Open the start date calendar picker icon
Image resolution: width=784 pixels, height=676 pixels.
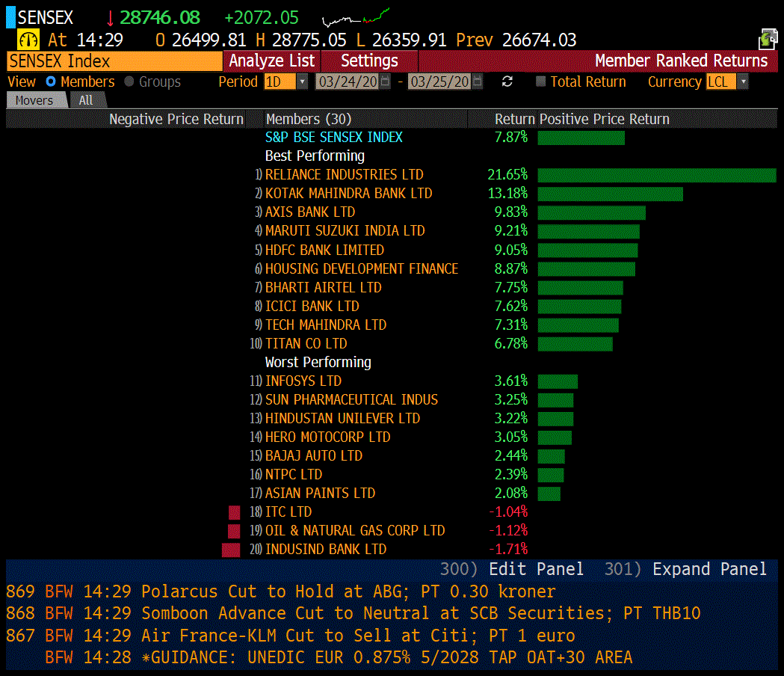pos(385,82)
